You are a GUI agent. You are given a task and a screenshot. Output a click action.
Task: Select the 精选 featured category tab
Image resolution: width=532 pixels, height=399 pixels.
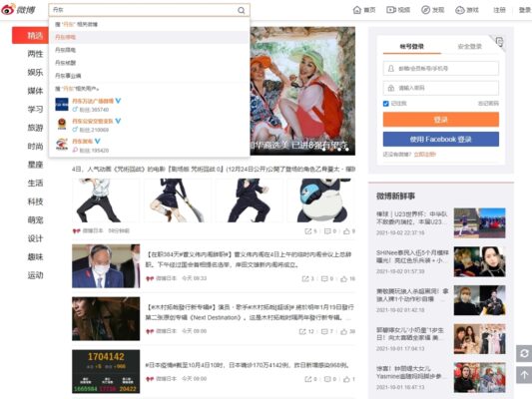point(30,36)
